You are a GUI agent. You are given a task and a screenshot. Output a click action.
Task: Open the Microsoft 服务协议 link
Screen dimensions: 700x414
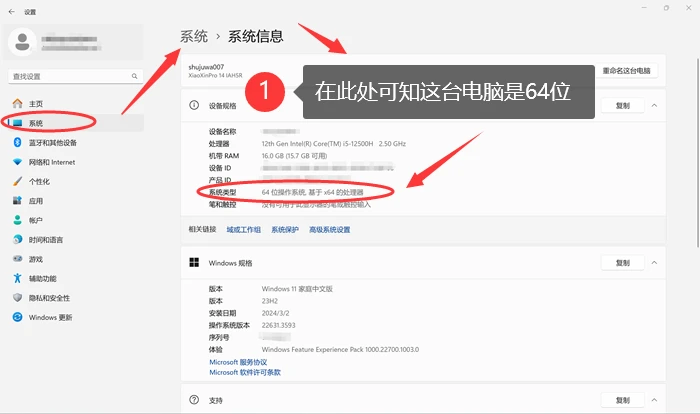[x=238, y=362]
